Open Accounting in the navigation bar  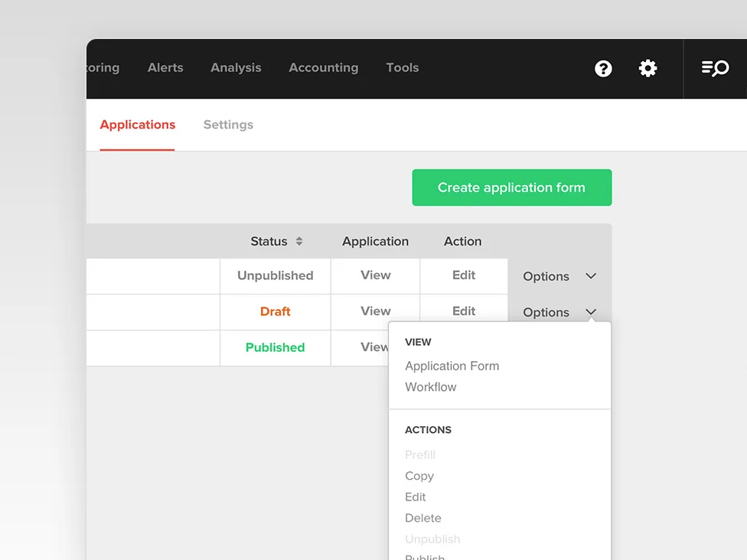323,67
